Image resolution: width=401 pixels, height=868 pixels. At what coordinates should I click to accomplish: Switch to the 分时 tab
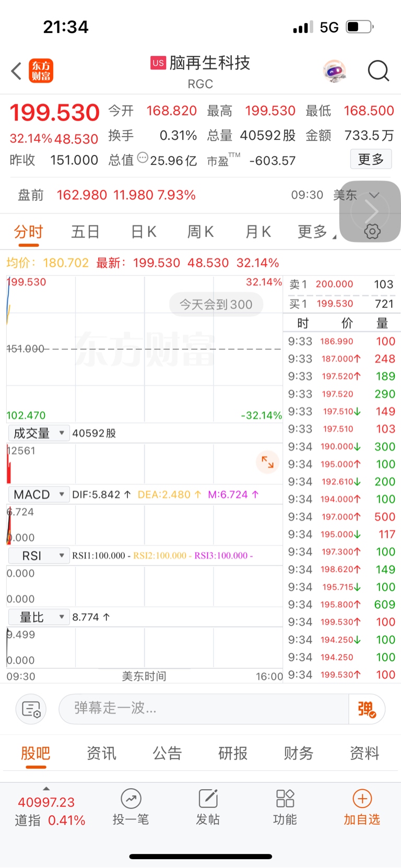(x=29, y=232)
